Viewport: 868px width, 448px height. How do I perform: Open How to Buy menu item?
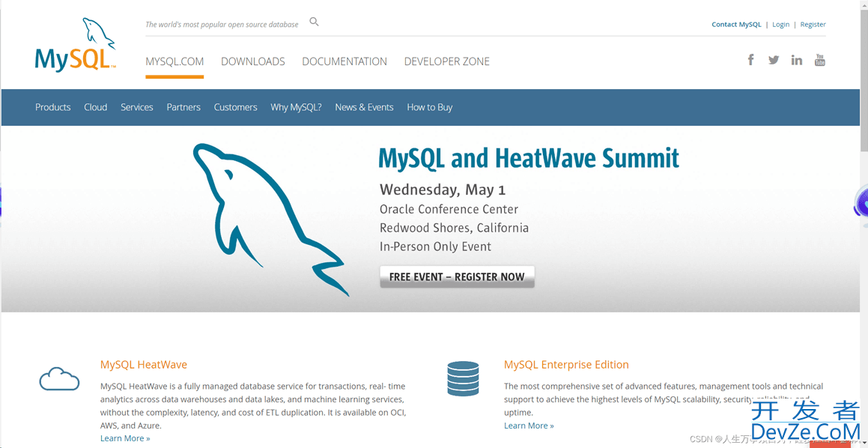tap(430, 107)
